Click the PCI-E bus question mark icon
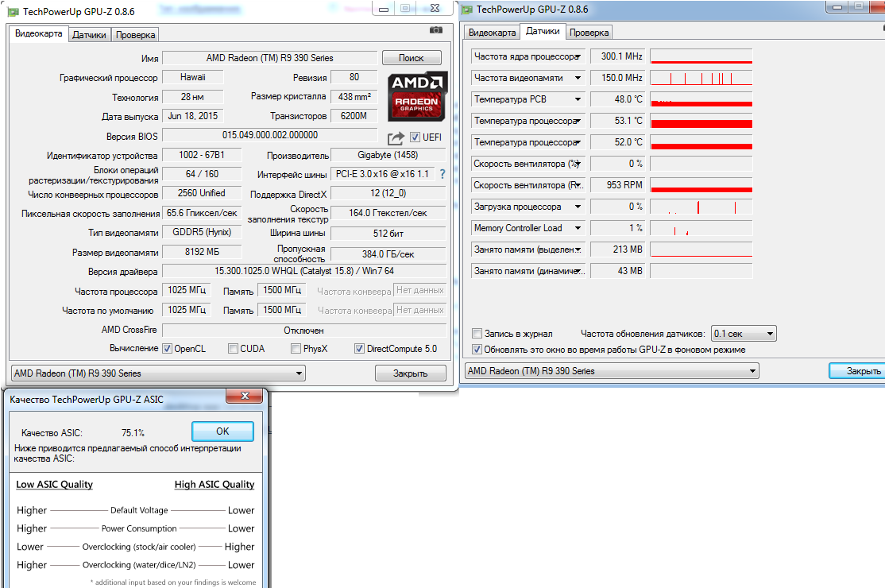This screenshot has height=588, width=885. click(442, 174)
